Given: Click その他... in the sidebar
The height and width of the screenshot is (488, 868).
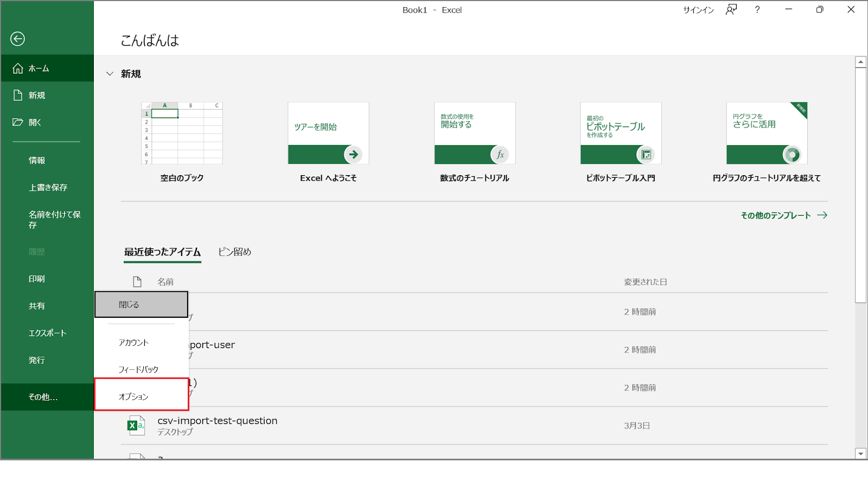Looking at the screenshot, I should [x=47, y=397].
